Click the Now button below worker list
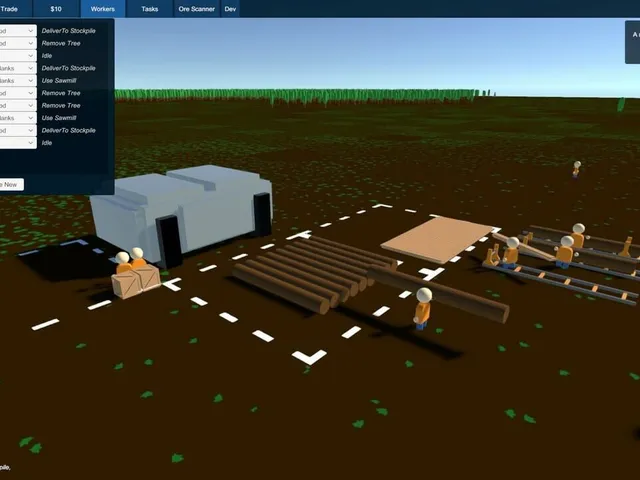640x480 pixels. pyautogui.click(x=11, y=184)
